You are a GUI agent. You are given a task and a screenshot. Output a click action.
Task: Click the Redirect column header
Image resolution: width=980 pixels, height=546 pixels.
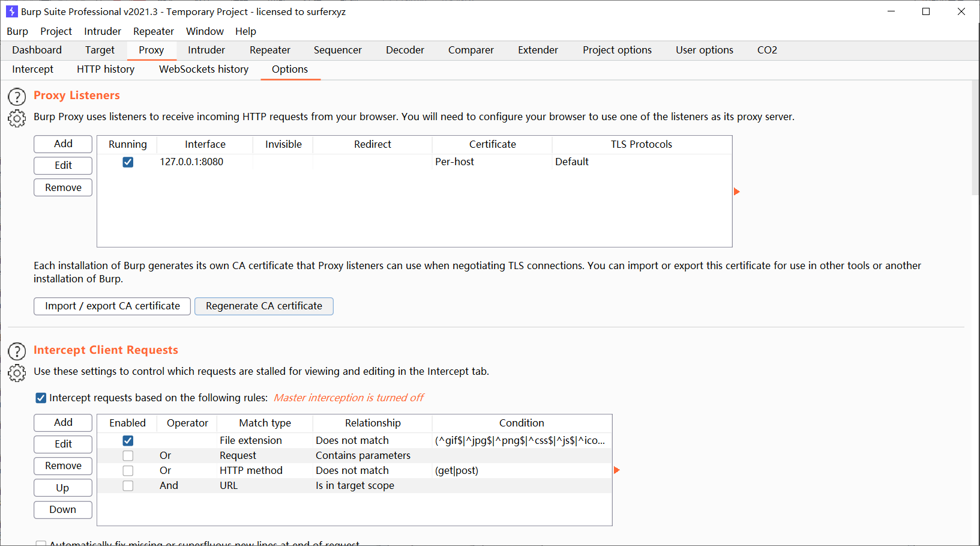click(372, 145)
